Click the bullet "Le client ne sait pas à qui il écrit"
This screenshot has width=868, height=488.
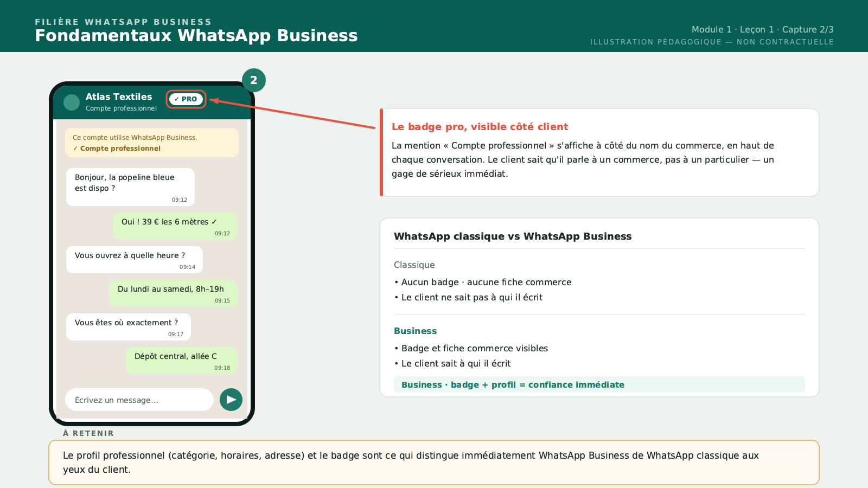point(468,297)
